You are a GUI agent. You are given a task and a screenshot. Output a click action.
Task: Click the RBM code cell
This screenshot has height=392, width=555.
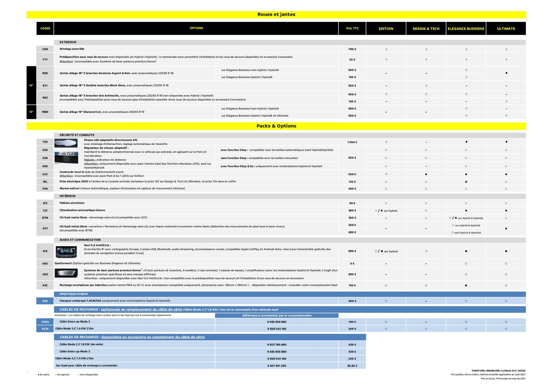[x=45, y=112]
